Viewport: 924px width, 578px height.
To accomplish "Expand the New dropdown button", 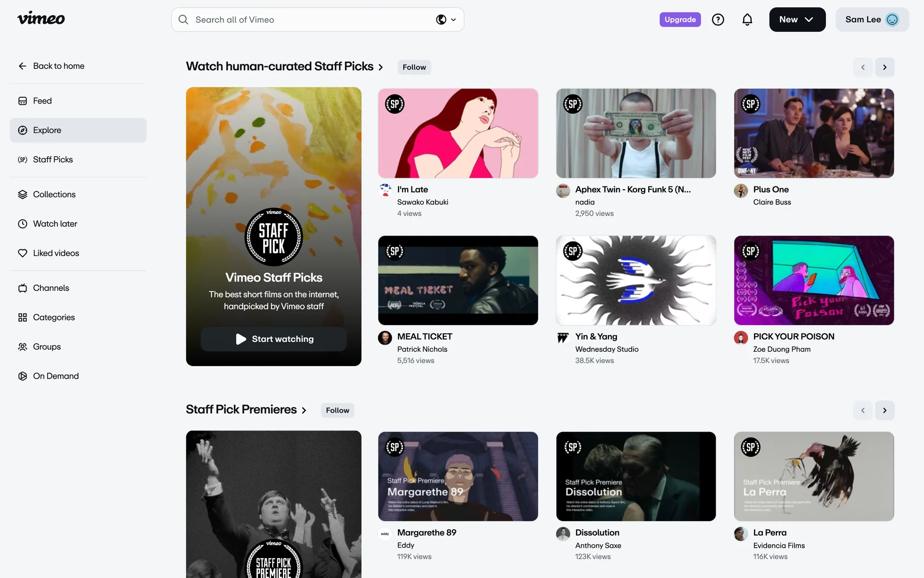I will coord(797,20).
